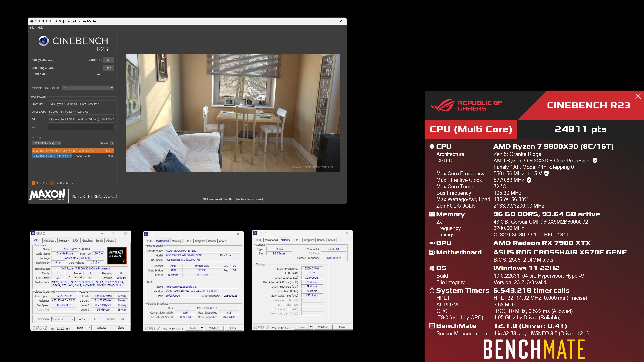The image size is (644, 362).
Task: Open the CPU (Multi Core) ranking dropdown
Action: [47, 143]
